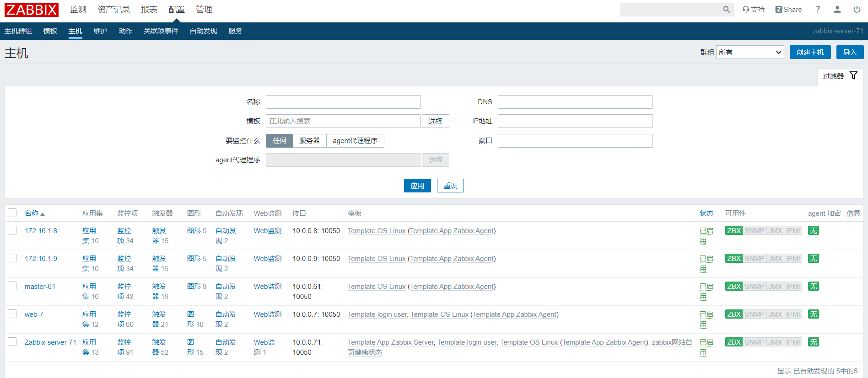Open the 监测 top menu
This screenshot has width=868, height=378.
click(78, 10)
